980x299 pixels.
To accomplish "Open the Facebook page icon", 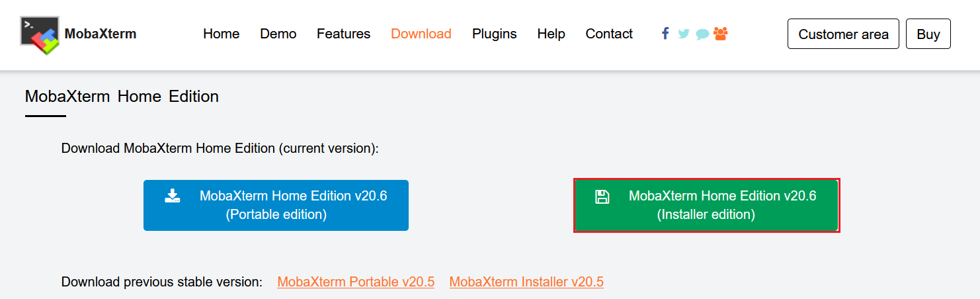I will (665, 33).
